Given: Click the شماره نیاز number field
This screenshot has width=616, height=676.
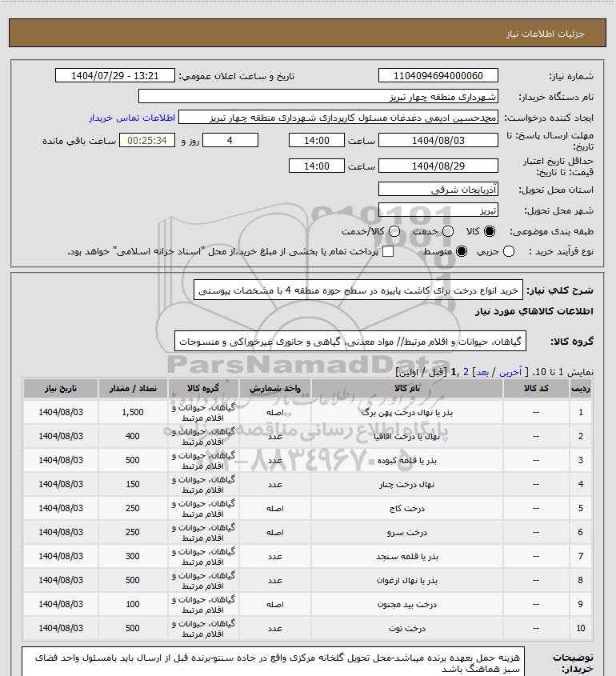Looking at the screenshot, I should [x=438, y=75].
